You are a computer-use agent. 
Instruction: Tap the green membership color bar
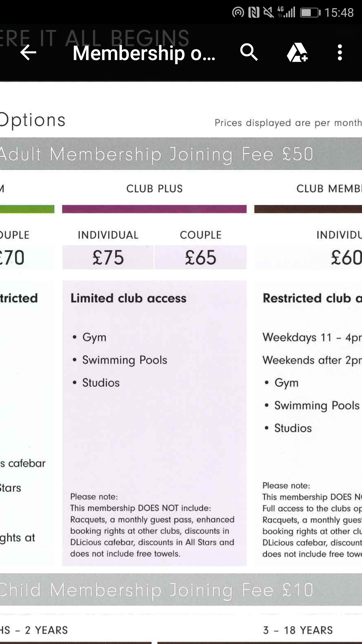pos(27,209)
